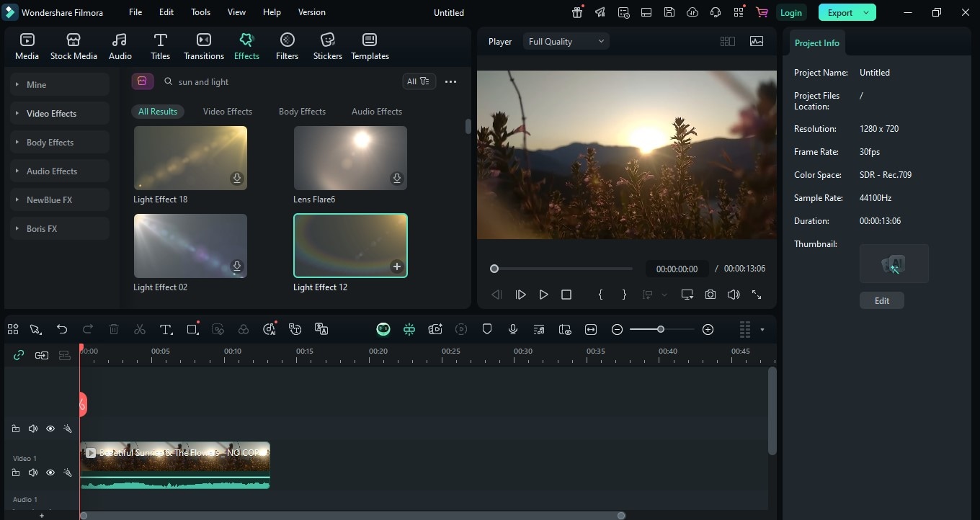The height and width of the screenshot is (520, 980).
Task: Add Light Effect 12 with plus icon
Action: [x=396, y=266]
